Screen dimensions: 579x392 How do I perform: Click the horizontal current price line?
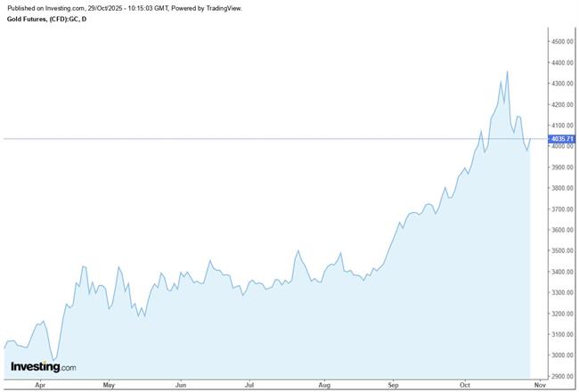(x=267, y=139)
